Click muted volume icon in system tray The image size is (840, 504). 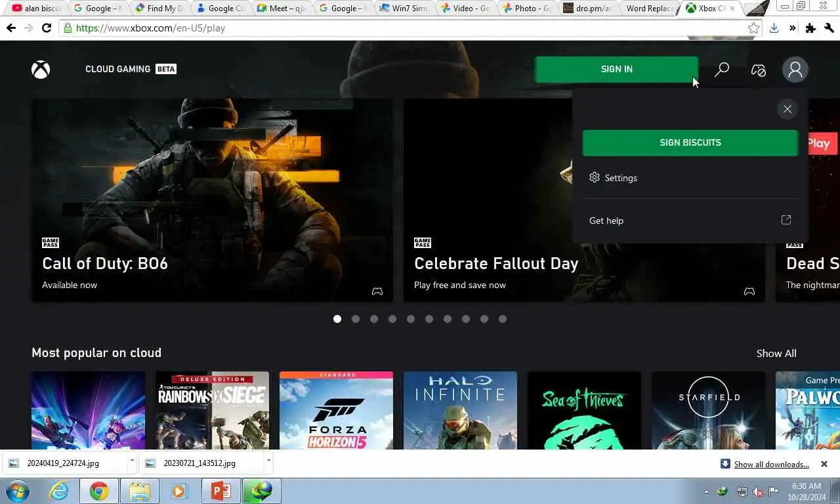point(758,492)
